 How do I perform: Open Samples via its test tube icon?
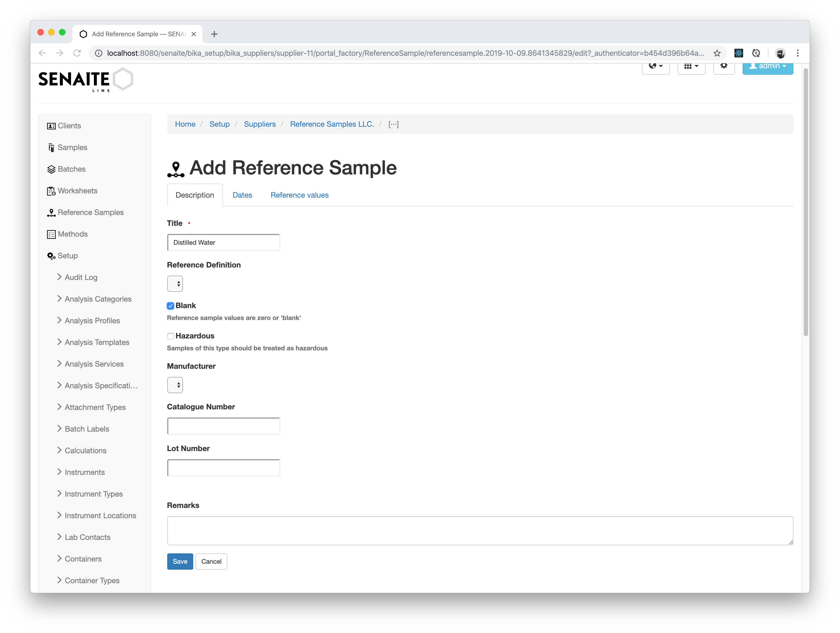click(51, 148)
